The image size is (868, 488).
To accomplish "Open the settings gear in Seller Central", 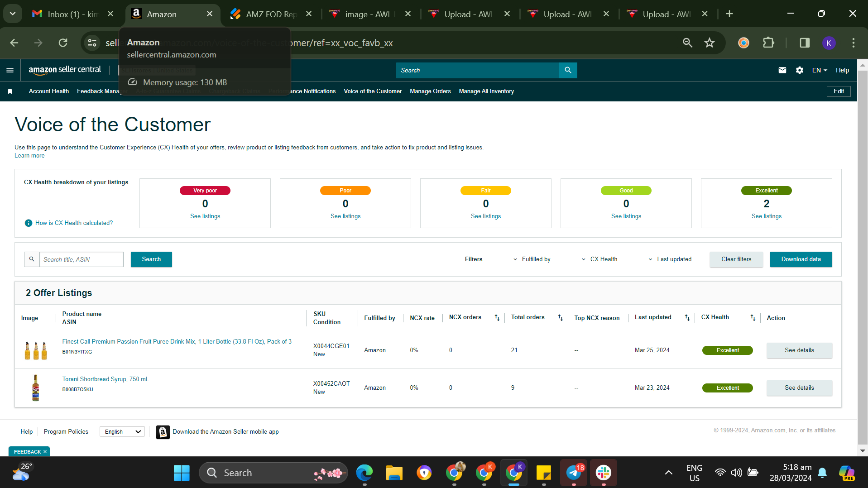I will pos(800,70).
